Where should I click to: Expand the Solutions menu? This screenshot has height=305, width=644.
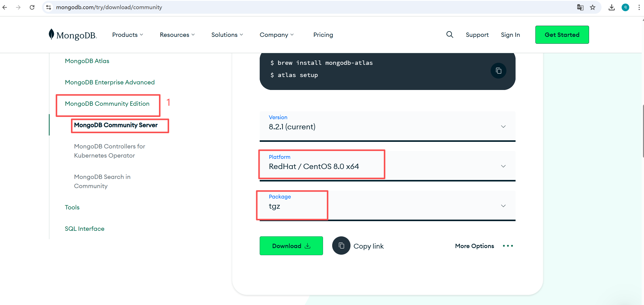pos(227,35)
